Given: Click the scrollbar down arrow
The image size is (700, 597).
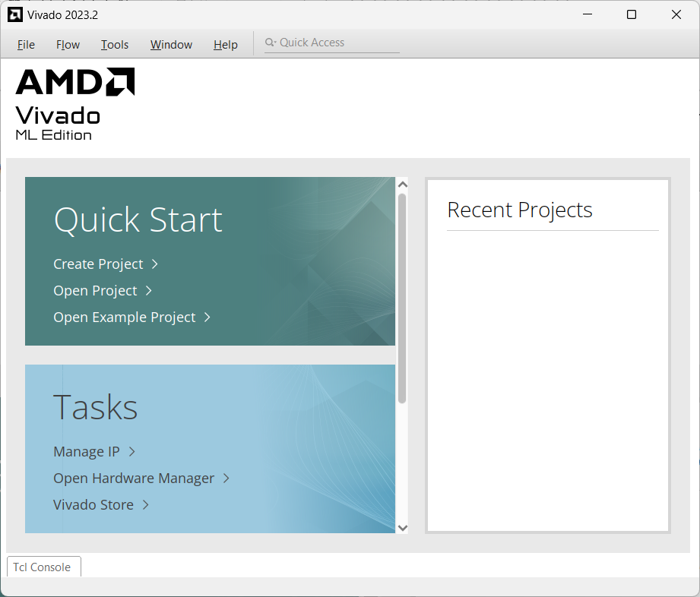Looking at the screenshot, I should pyautogui.click(x=403, y=528).
